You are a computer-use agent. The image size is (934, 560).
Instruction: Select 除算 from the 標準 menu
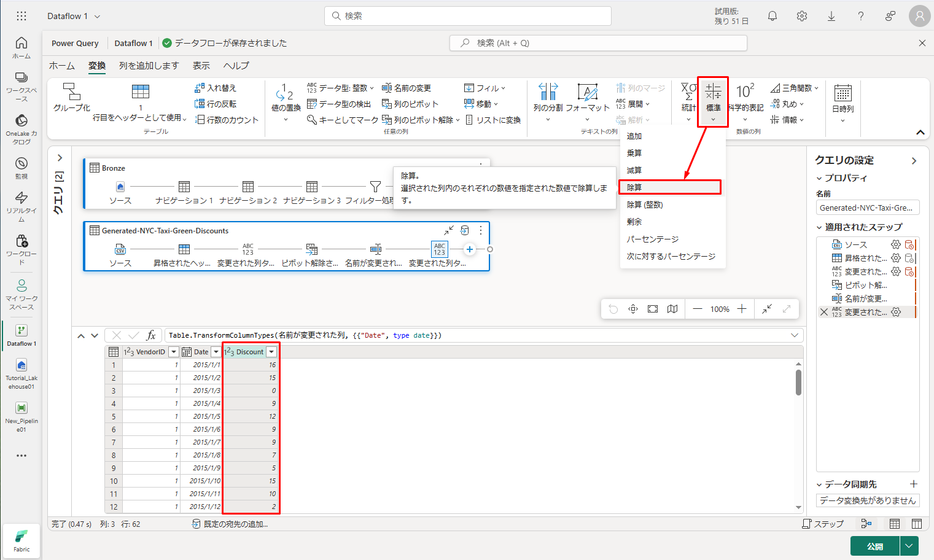coord(669,187)
